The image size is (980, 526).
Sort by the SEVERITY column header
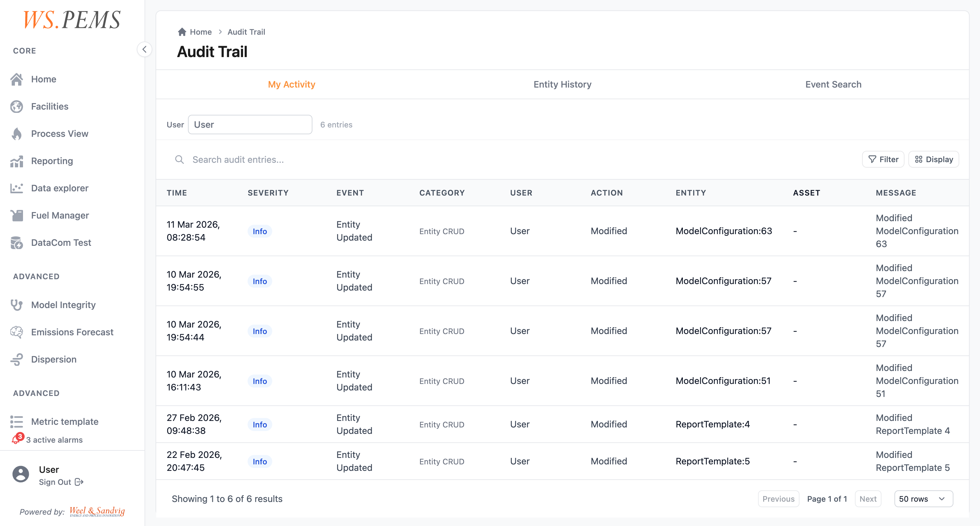coord(268,193)
